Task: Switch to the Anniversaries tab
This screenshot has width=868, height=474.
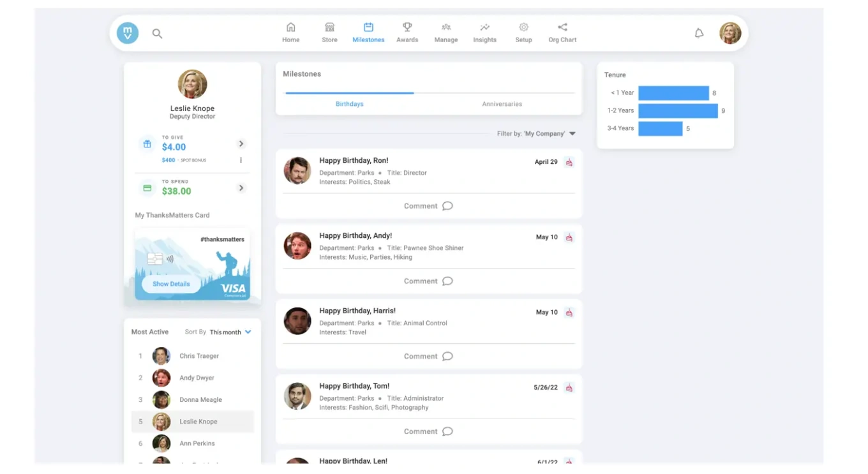Action: tap(502, 104)
